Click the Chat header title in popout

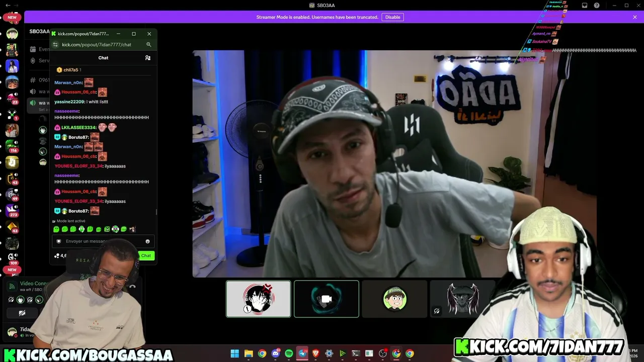[x=103, y=58]
